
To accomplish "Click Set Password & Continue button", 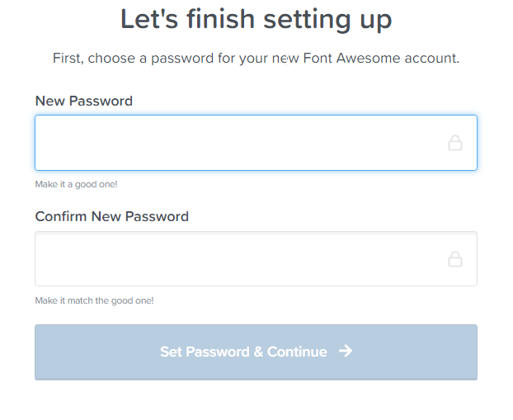I will (256, 352).
